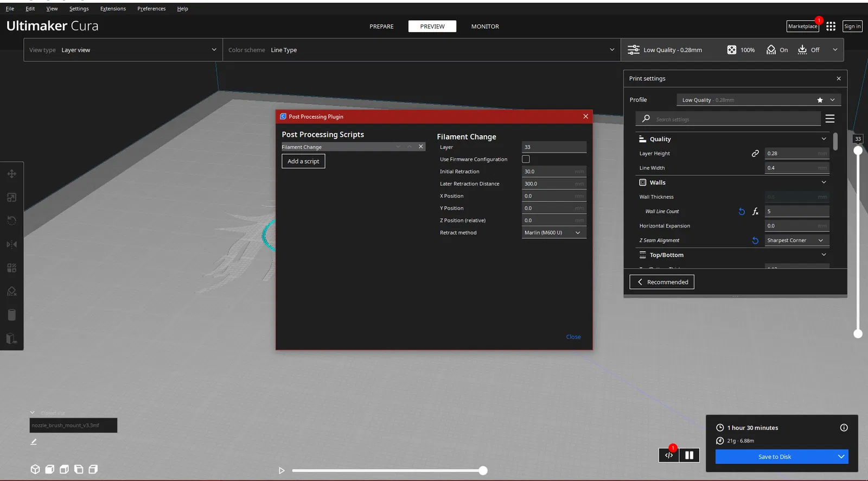This screenshot has height=481, width=868.
Task: Click the print settings sliders icon in the top bar
Action: pyautogui.click(x=633, y=50)
